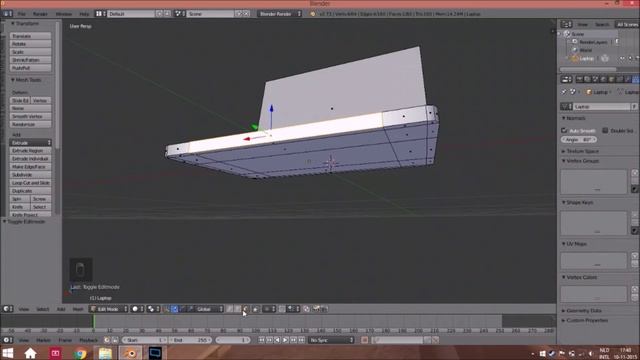Open the Mesh menu in 3D view header
The height and width of the screenshot is (360, 640).
tap(78, 309)
